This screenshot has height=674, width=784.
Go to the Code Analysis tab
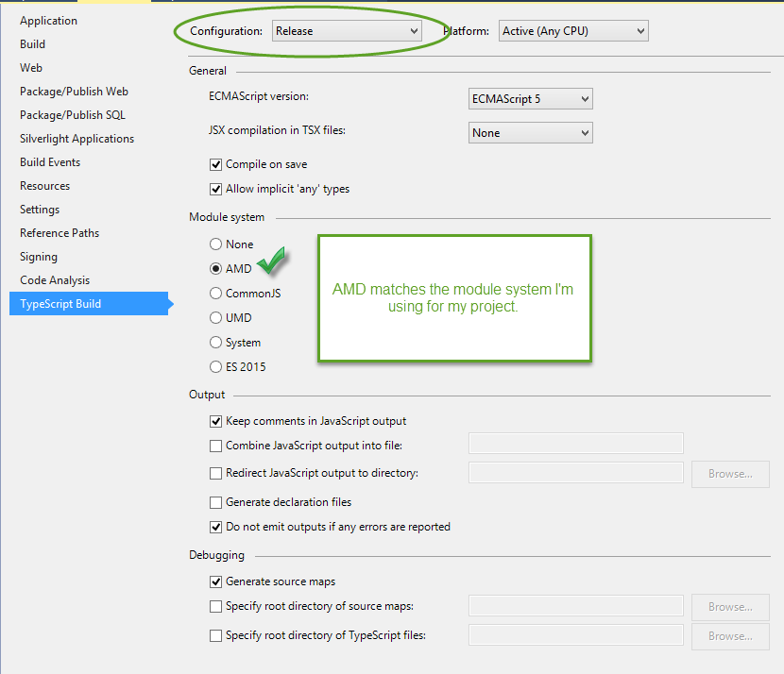tap(55, 280)
